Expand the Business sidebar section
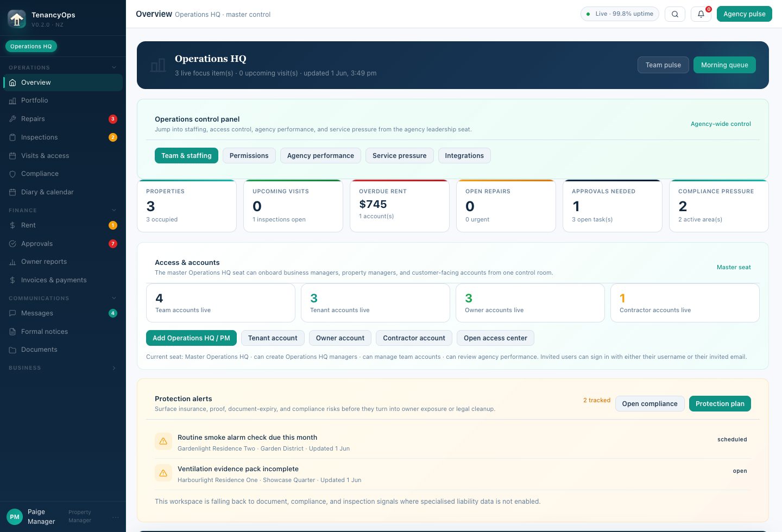The width and height of the screenshot is (782, 532). [114, 368]
